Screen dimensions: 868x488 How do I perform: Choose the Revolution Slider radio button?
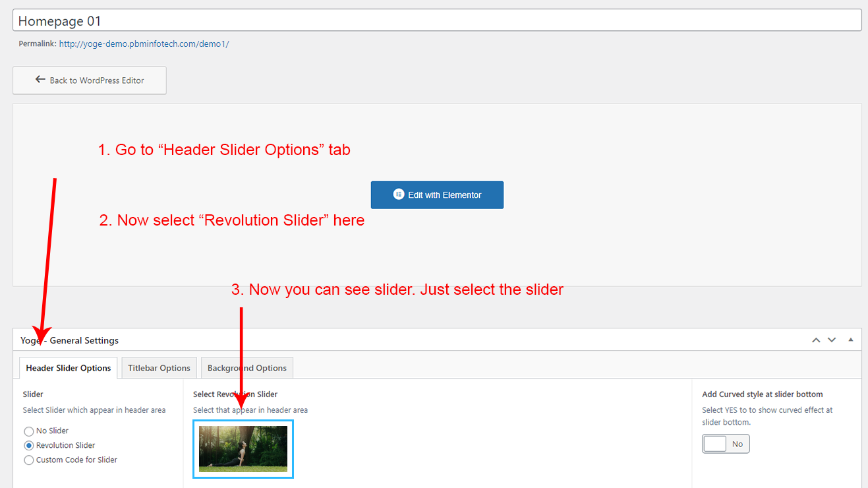(29, 446)
